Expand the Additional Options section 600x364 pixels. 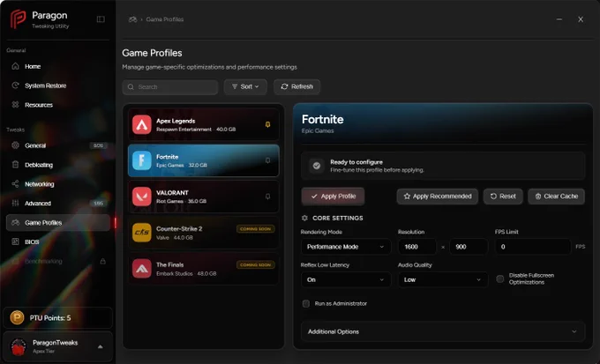(x=443, y=331)
